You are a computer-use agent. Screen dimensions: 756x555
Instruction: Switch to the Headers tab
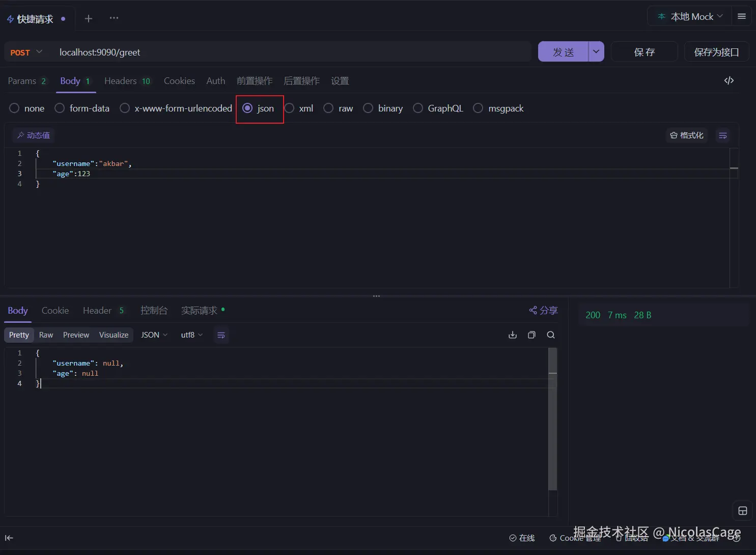coord(127,81)
